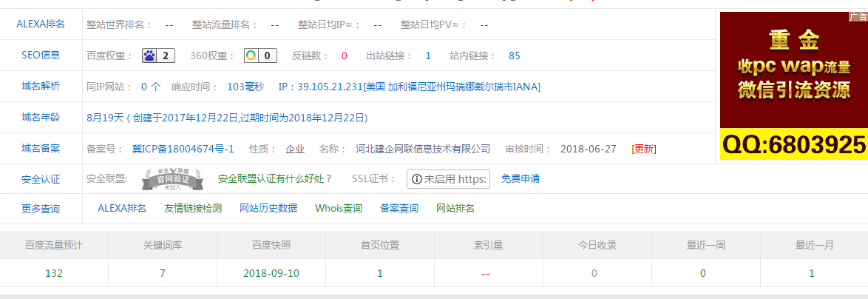Click the 整站世界排名 value dashes
Screen dimensions: 868x299
169,25
